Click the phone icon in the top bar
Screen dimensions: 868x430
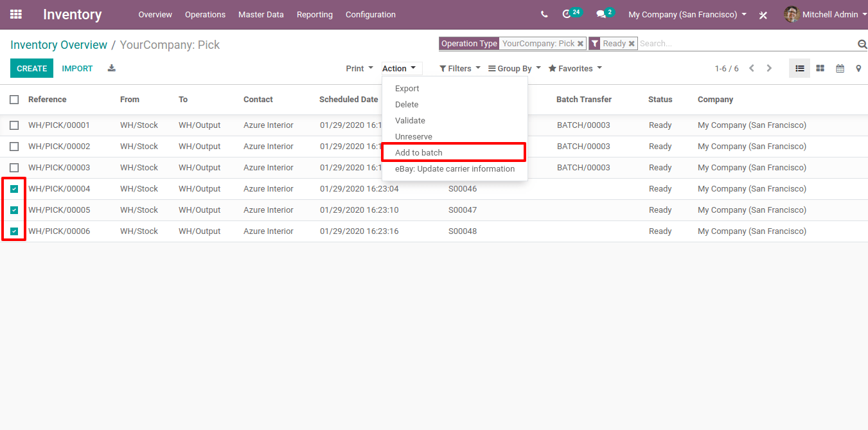(544, 14)
